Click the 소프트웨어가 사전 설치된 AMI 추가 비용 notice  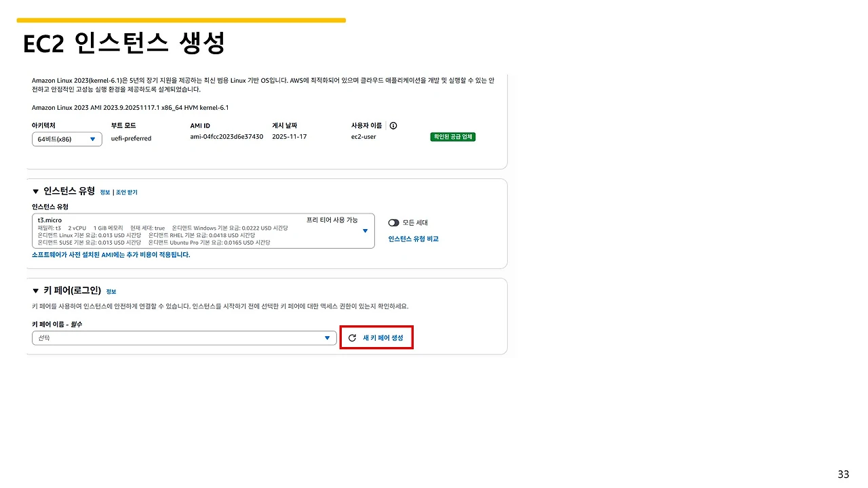click(111, 255)
